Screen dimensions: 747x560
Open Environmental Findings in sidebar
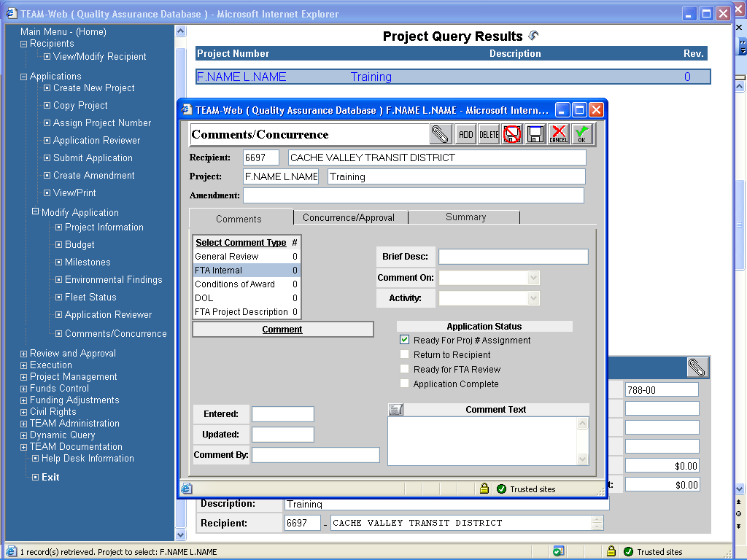[113, 279]
